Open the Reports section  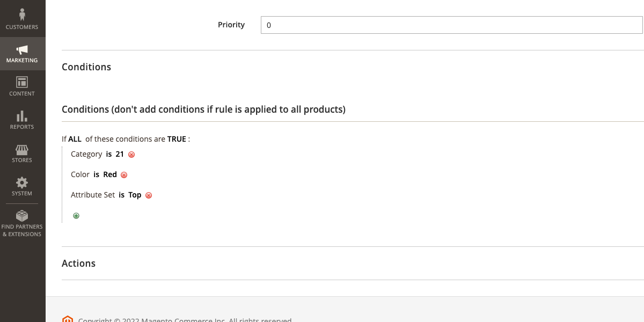click(22, 120)
